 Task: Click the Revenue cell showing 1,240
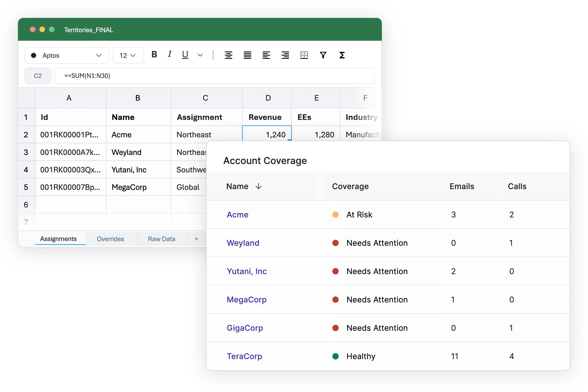267,134
